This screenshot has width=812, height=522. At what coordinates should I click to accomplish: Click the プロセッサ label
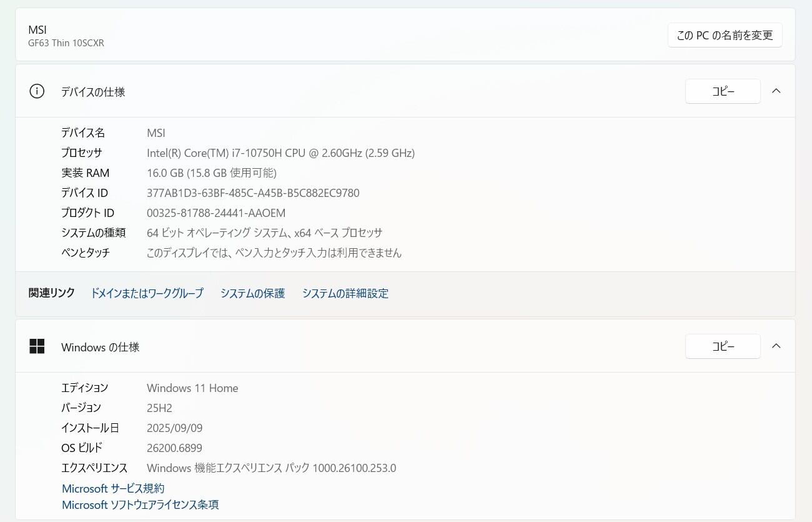81,153
